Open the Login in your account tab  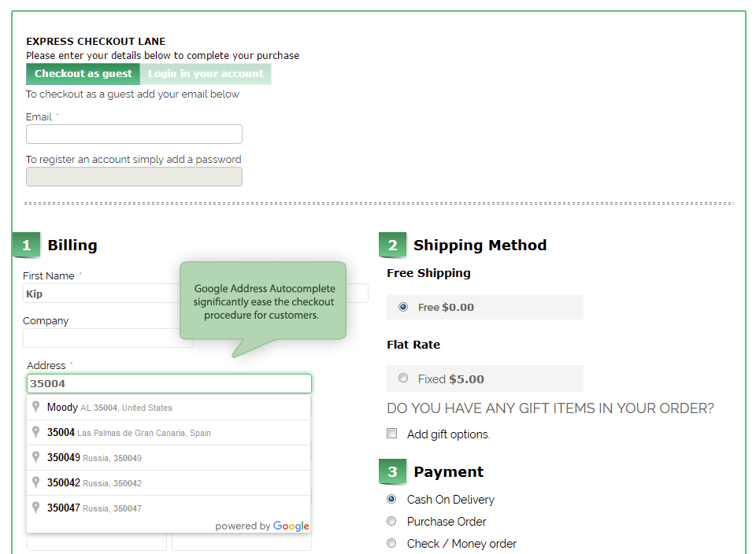206,74
